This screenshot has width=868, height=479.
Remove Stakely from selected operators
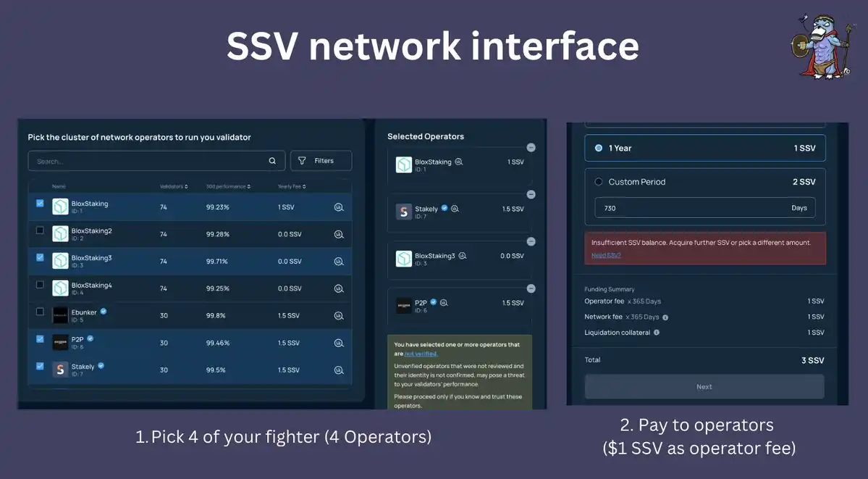click(531, 194)
